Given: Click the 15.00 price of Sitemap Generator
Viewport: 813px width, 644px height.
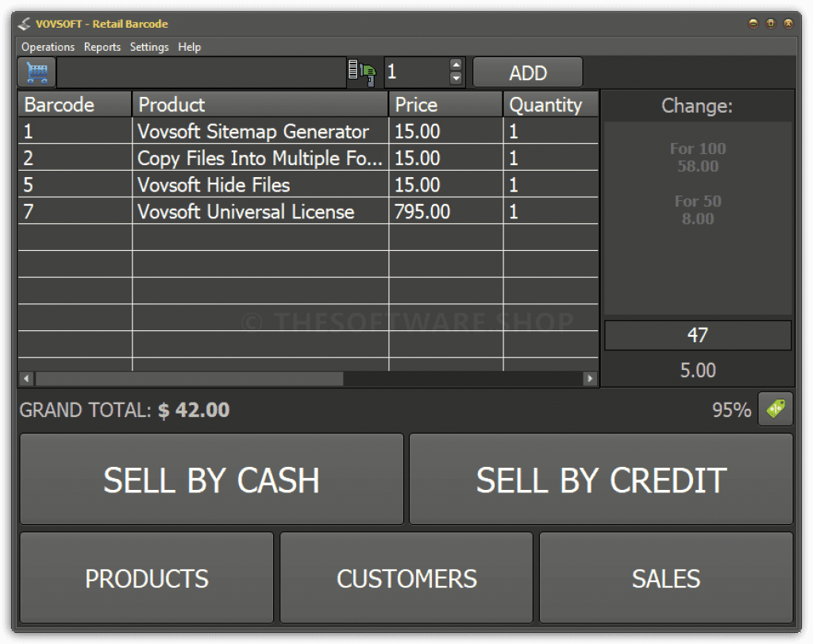Looking at the screenshot, I should (445, 131).
